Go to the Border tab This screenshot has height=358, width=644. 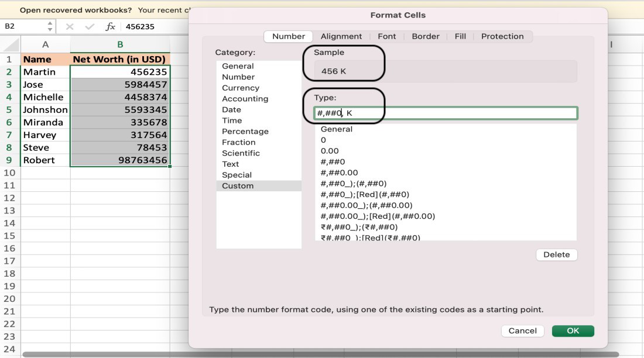[x=426, y=36]
